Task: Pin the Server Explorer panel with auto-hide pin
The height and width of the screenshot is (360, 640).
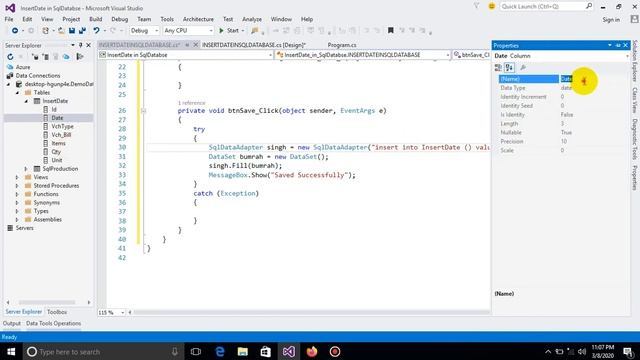Action: tap(81, 45)
